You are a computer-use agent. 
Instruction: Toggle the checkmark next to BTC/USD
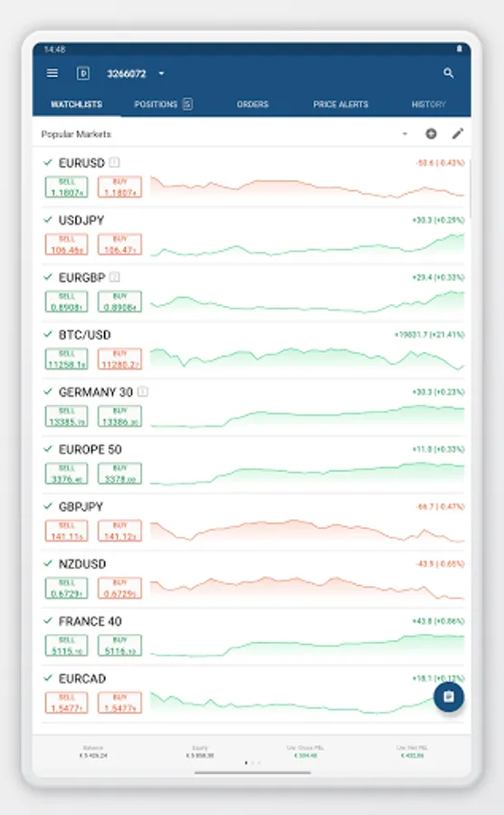pyautogui.click(x=48, y=334)
